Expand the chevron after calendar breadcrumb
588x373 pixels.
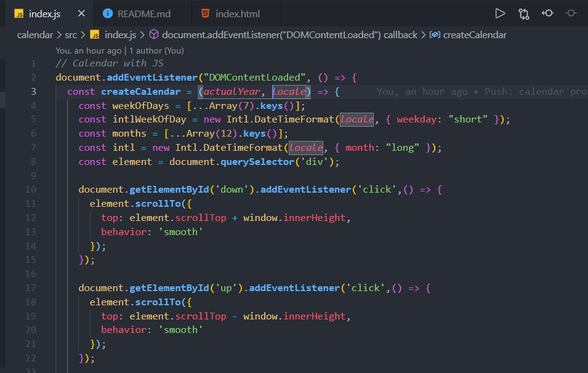click(59, 35)
